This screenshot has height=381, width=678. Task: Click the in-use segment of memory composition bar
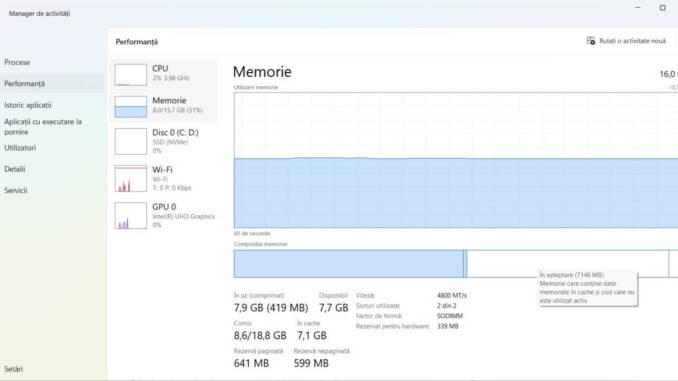349,264
